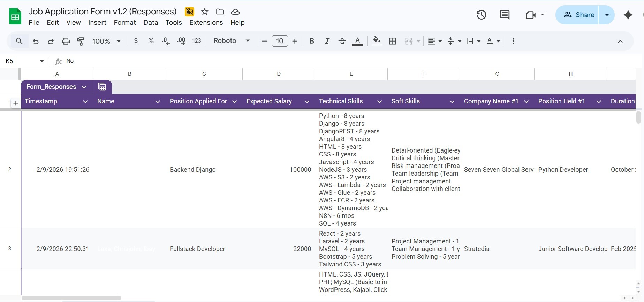
Task: Open the borders tool
Action: 393,41
